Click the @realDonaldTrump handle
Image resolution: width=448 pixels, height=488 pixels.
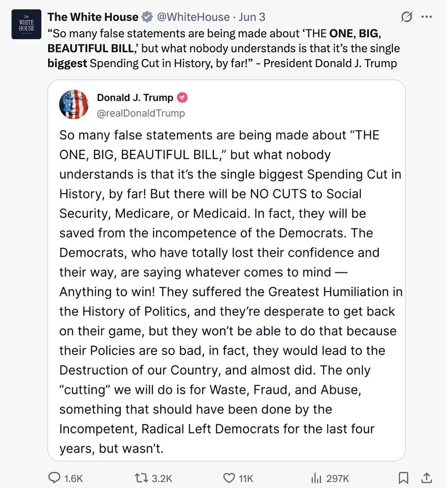tap(141, 113)
